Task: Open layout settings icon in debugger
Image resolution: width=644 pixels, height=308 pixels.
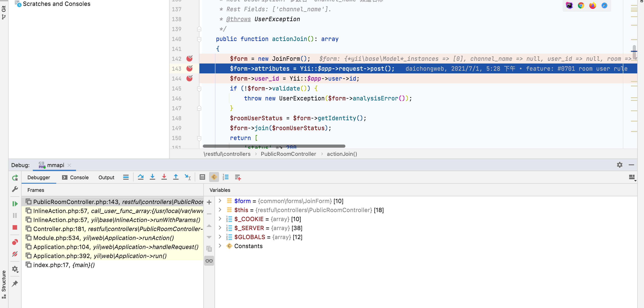Action: tap(632, 178)
